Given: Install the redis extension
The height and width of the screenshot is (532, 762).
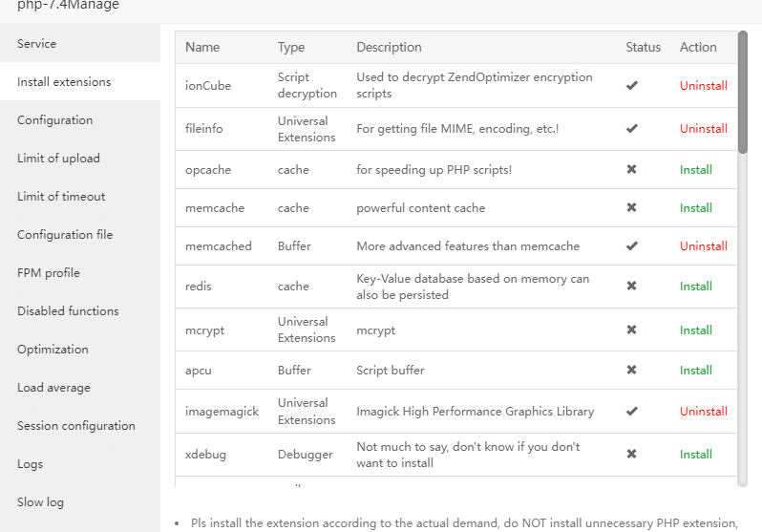Looking at the screenshot, I should (x=695, y=287).
